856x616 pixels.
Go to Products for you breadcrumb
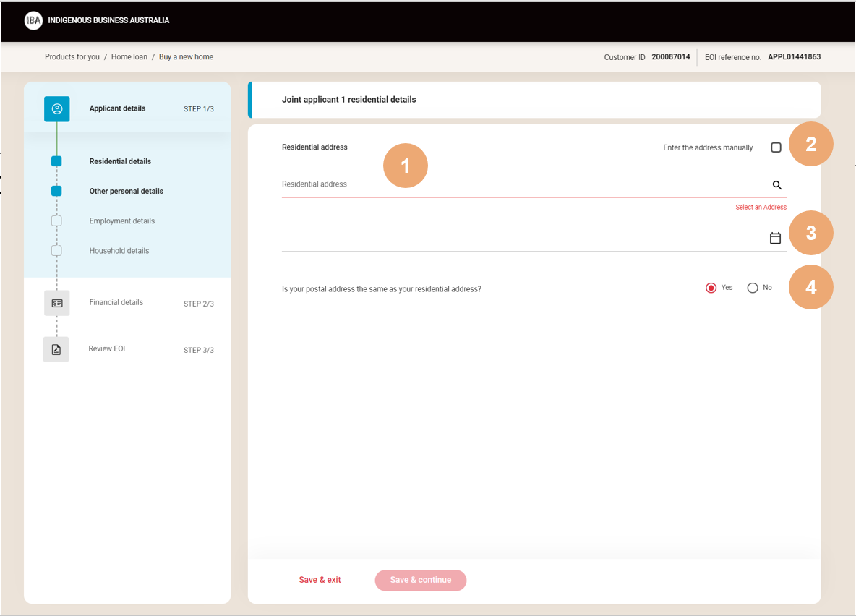click(x=72, y=56)
